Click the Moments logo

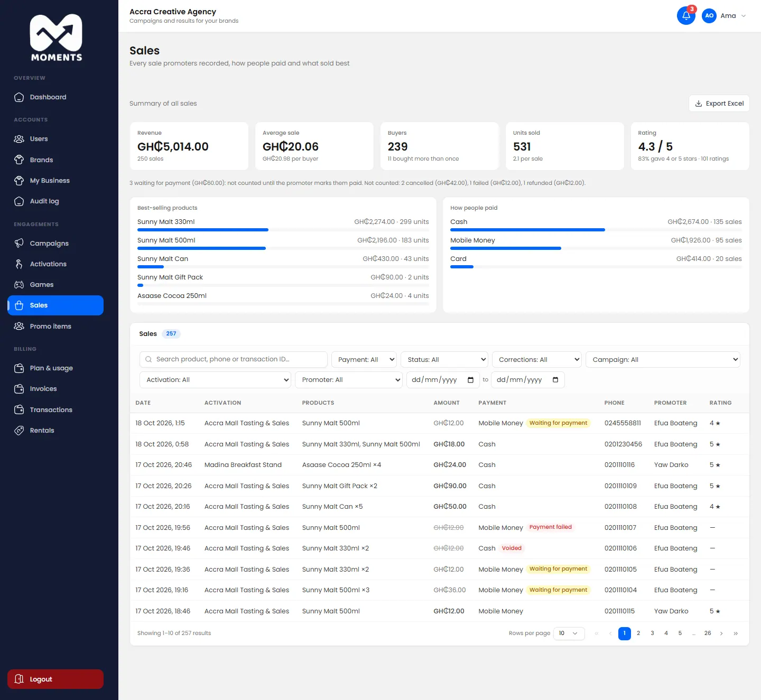56,38
